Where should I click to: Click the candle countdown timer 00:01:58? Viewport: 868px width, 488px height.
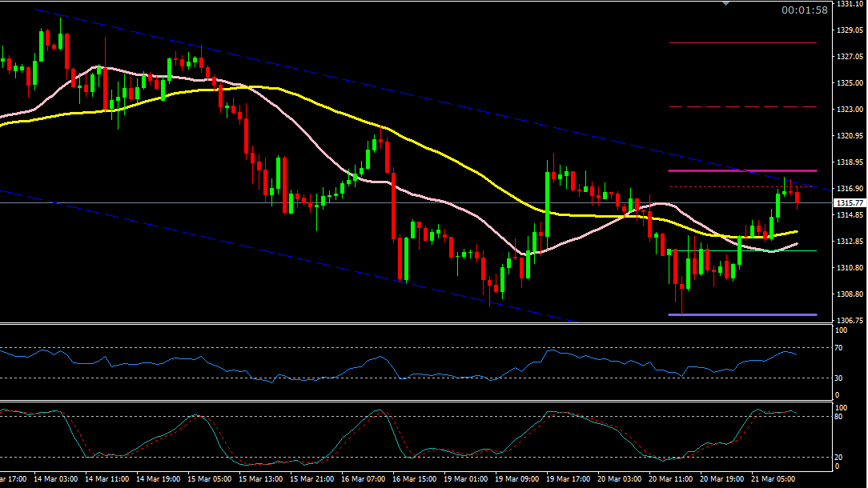pyautogui.click(x=804, y=10)
